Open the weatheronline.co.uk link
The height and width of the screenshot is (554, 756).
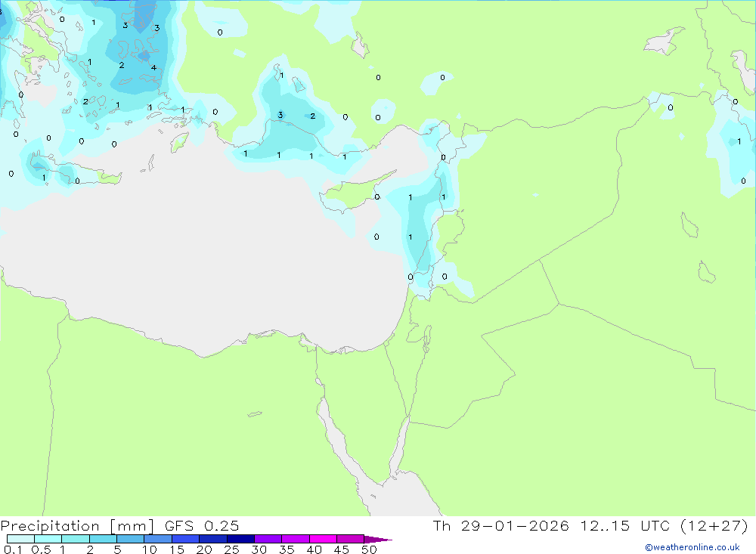click(x=692, y=547)
